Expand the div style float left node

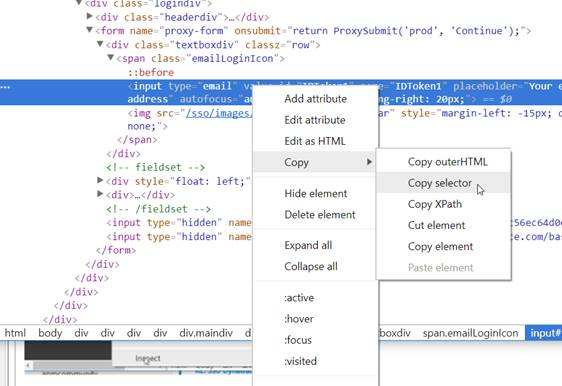[x=100, y=180]
